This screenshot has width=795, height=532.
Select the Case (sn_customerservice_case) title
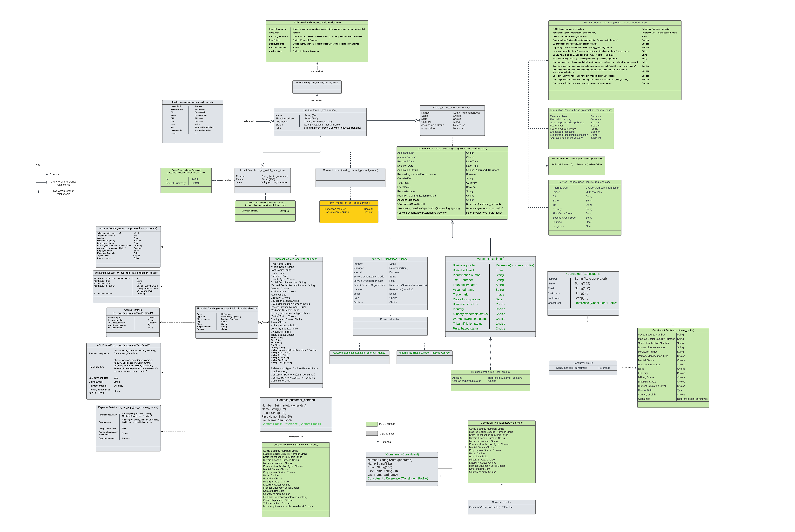point(452,108)
